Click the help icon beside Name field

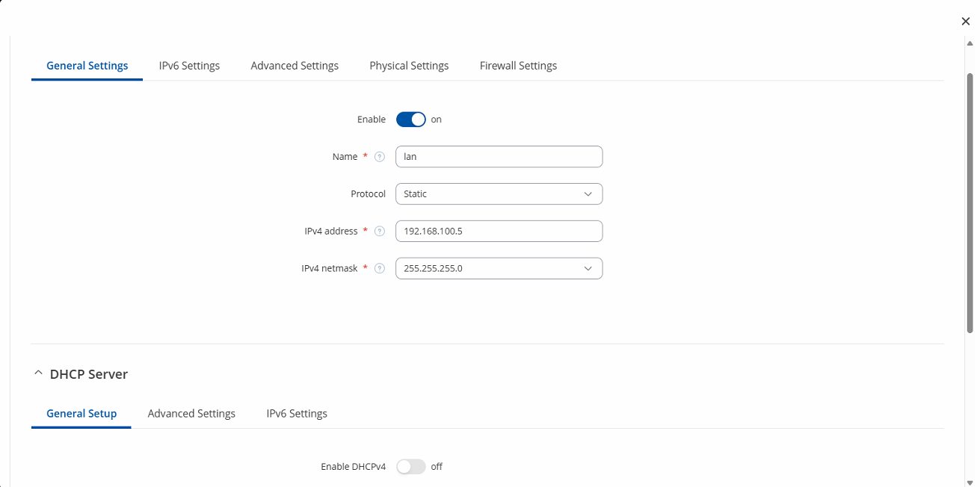(380, 156)
